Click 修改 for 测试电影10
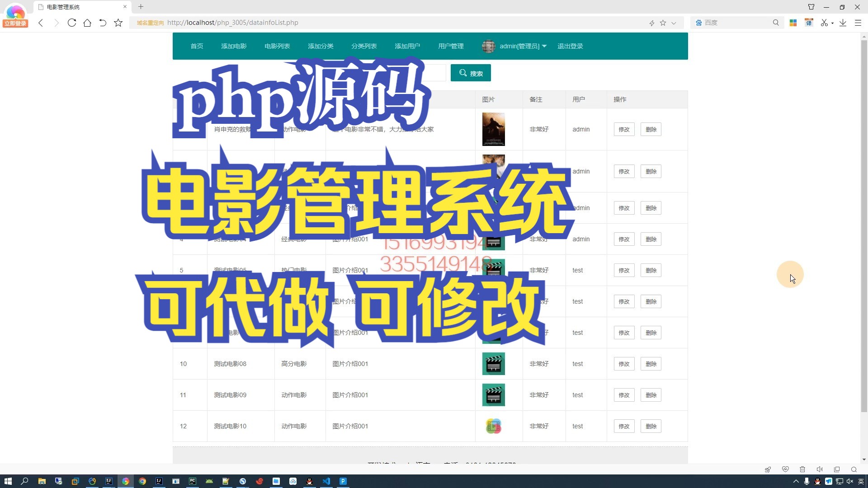The image size is (868, 488). coord(624,426)
